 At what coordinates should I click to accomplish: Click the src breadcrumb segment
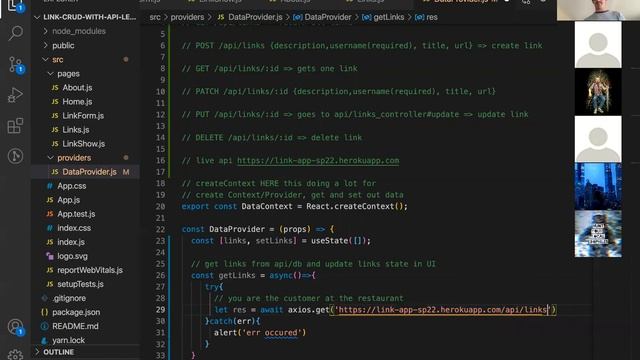click(x=155, y=17)
